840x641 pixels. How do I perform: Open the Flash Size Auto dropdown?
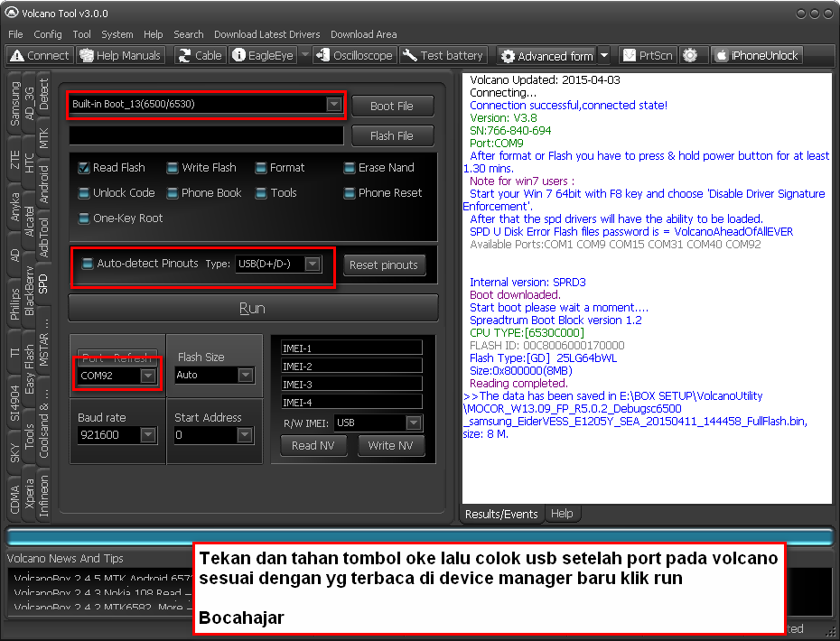tap(246, 375)
